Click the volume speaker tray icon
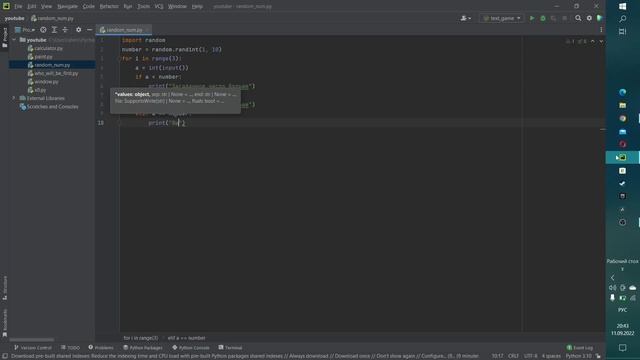Viewport: 640px width, 360px height. click(613, 288)
